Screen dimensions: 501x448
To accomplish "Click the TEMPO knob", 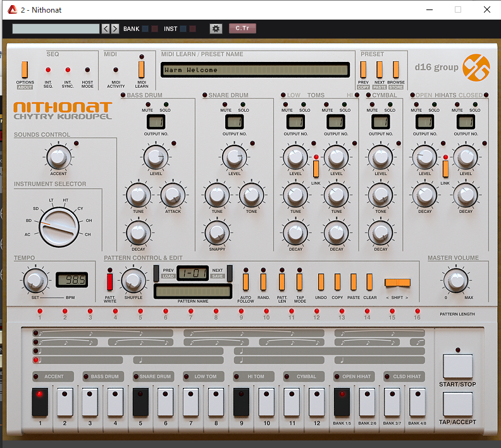I will 36,281.
